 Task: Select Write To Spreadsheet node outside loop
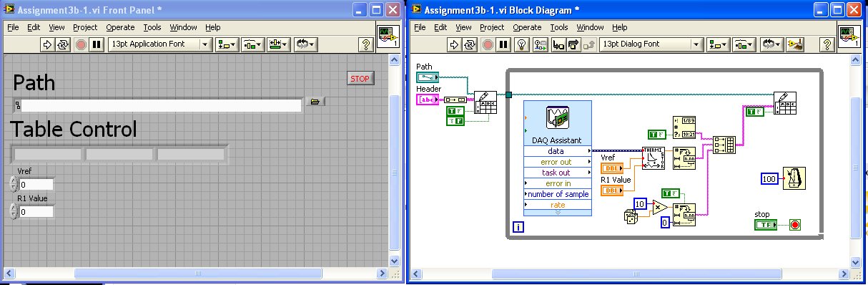point(485,103)
